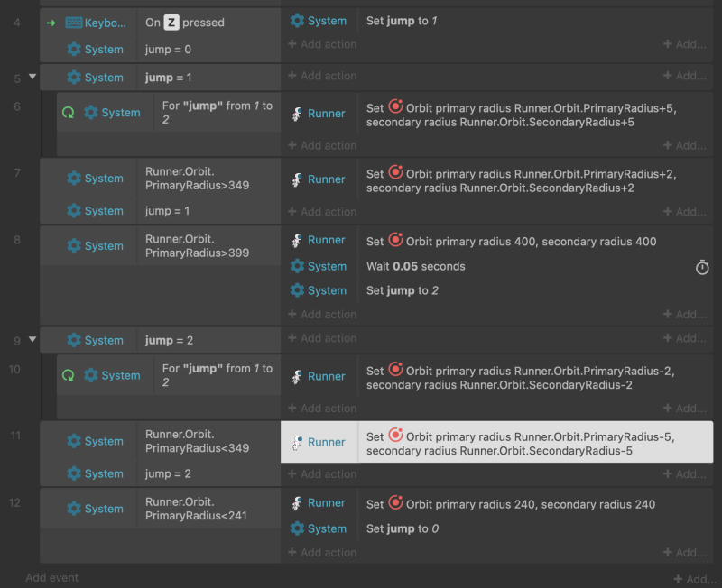Select the 'On Z pressed' condition
The width and height of the screenshot is (722, 588).
click(x=185, y=23)
